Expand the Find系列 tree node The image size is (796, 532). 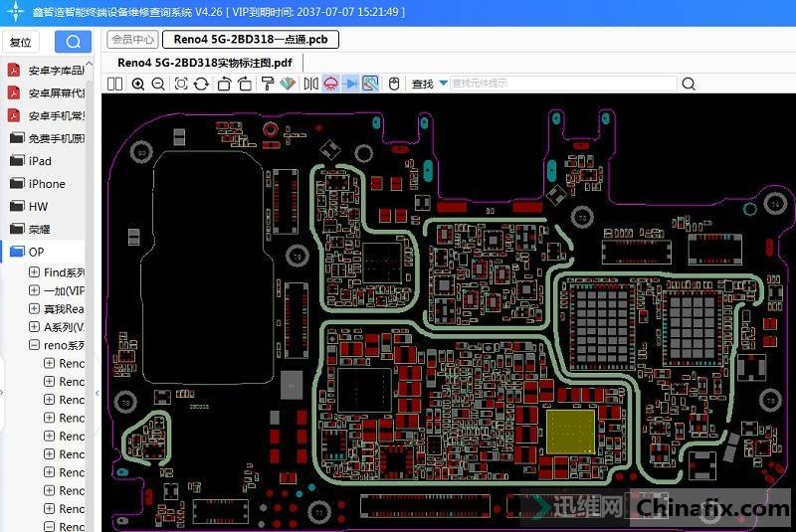tap(35, 272)
